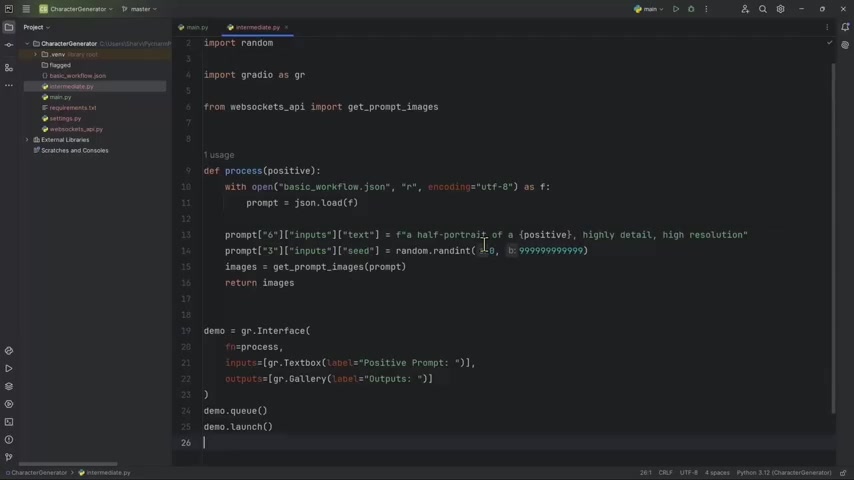
Task: Click the '1 usage' inlay hint
Action: (219, 155)
